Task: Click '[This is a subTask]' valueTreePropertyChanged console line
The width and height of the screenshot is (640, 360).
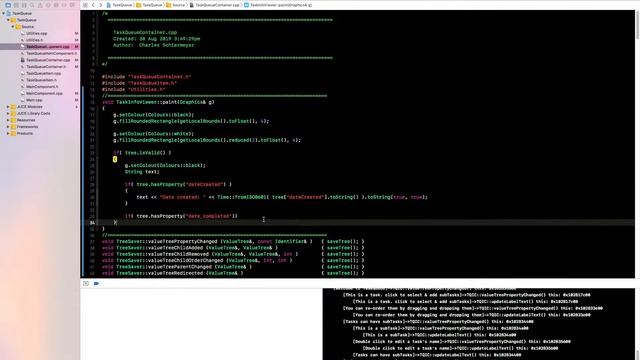Action: point(441,328)
